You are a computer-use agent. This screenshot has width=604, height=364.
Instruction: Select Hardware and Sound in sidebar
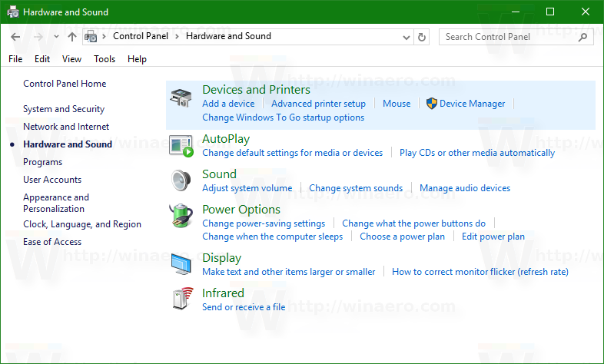click(x=68, y=144)
